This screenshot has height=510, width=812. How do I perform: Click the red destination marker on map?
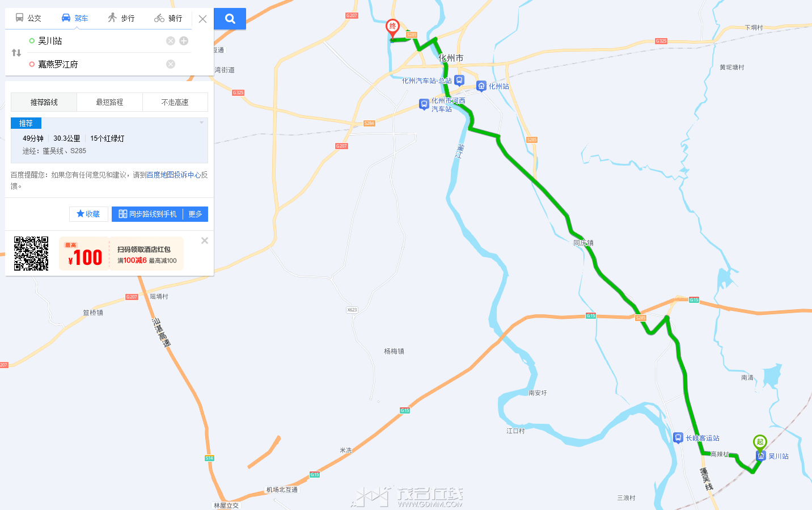392,28
